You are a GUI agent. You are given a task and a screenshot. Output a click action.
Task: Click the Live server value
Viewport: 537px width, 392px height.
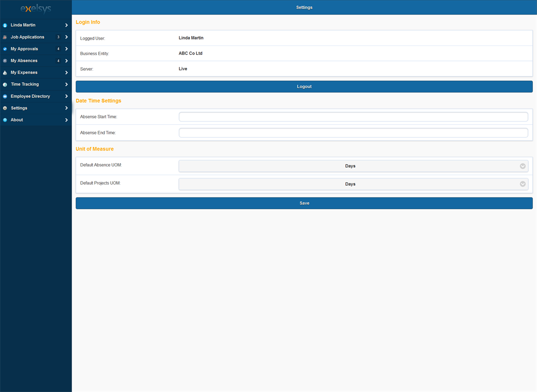click(x=183, y=69)
